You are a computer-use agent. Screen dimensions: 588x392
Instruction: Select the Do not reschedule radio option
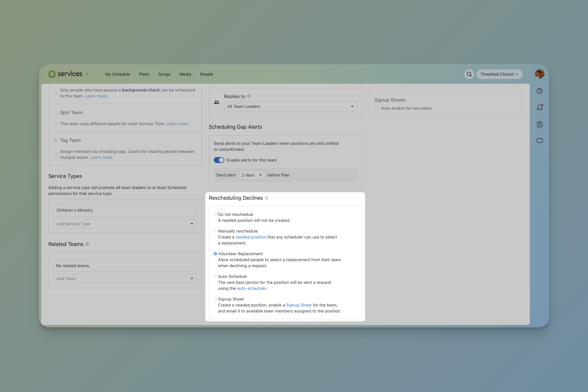(x=215, y=215)
